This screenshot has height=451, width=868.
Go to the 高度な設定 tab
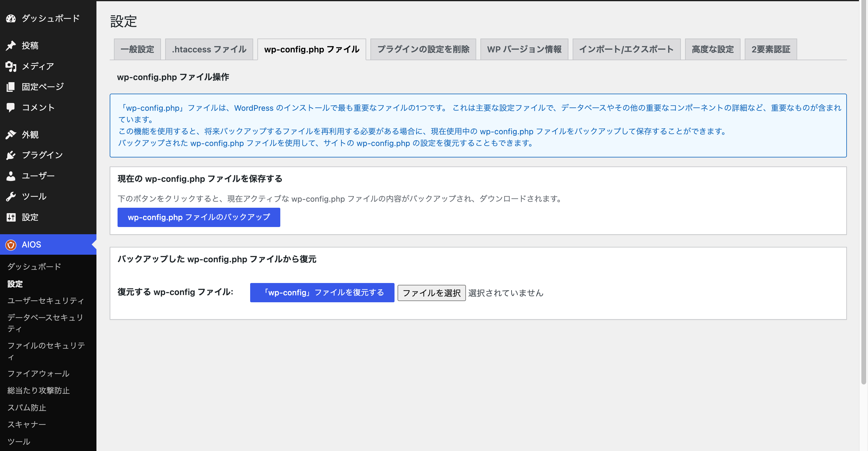pos(713,49)
